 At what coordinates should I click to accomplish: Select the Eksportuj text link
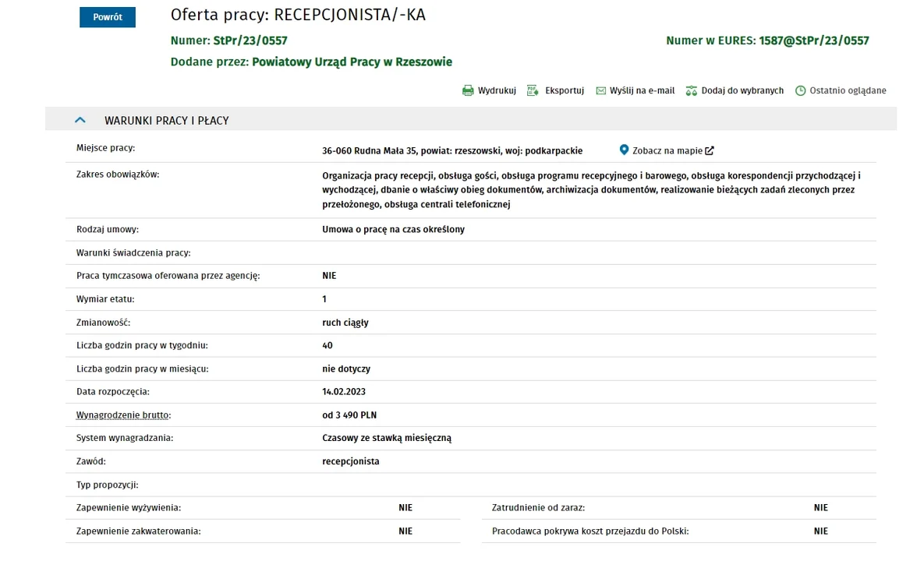tap(565, 90)
